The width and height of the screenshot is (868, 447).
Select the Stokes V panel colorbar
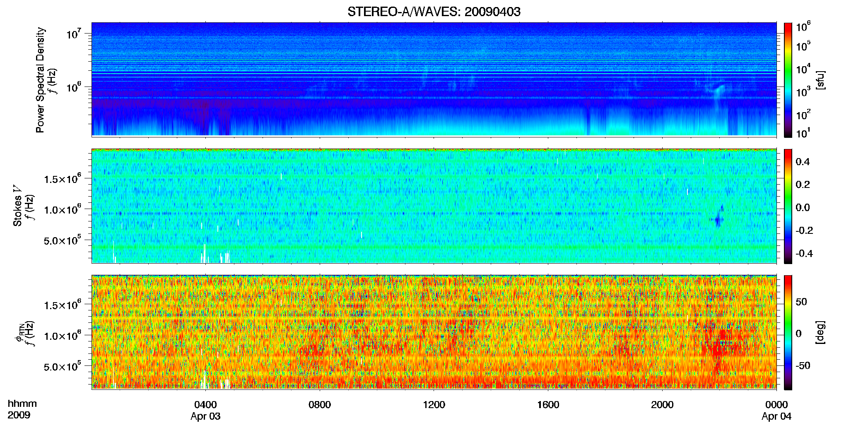point(788,206)
